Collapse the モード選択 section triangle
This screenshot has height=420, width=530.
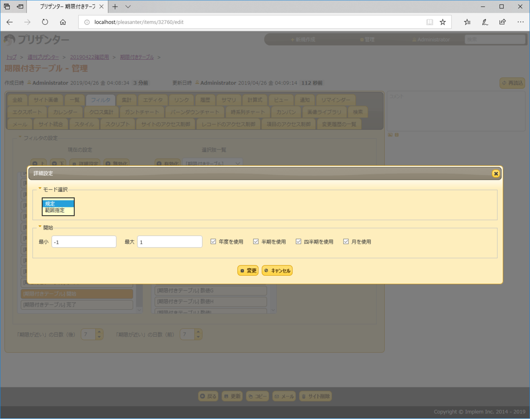coord(40,188)
